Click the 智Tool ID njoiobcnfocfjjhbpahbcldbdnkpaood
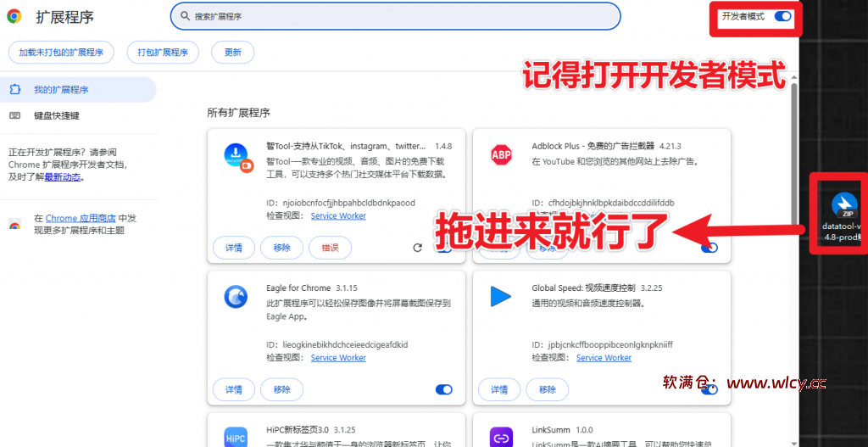The height and width of the screenshot is (447, 868). click(348, 203)
